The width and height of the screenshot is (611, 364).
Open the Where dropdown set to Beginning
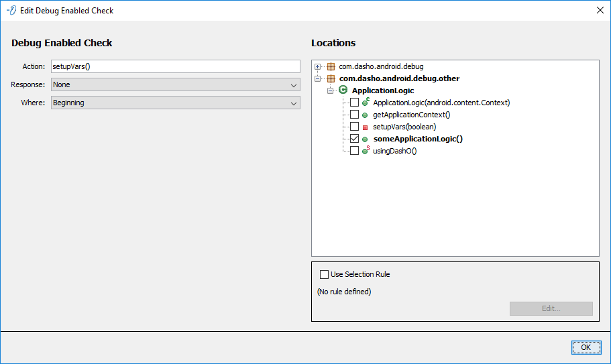coord(175,103)
